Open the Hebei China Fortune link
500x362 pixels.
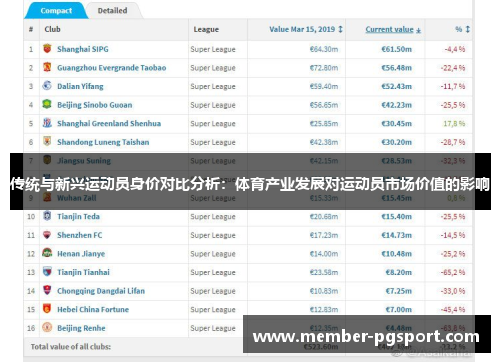(x=93, y=309)
